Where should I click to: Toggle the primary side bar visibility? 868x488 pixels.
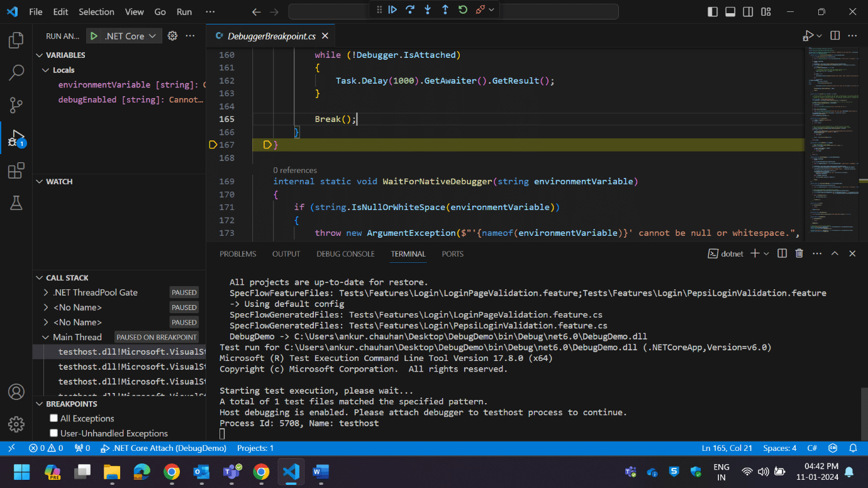click(713, 12)
